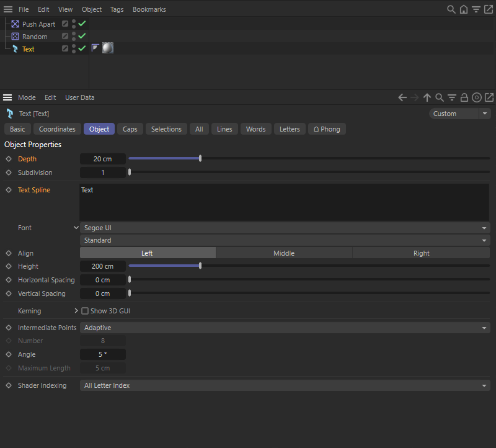Click the back arrow in Attribute Manager
Viewport: 496px width, 448px height.
coord(402,97)
